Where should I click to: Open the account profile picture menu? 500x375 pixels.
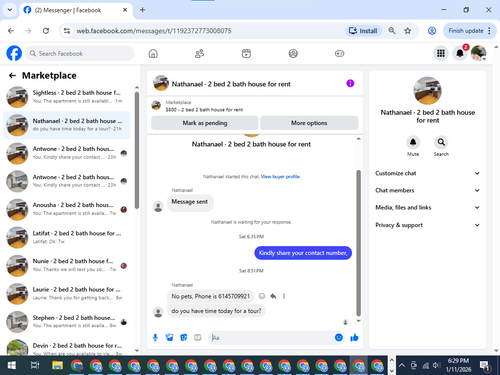click(x=479, y=53)
